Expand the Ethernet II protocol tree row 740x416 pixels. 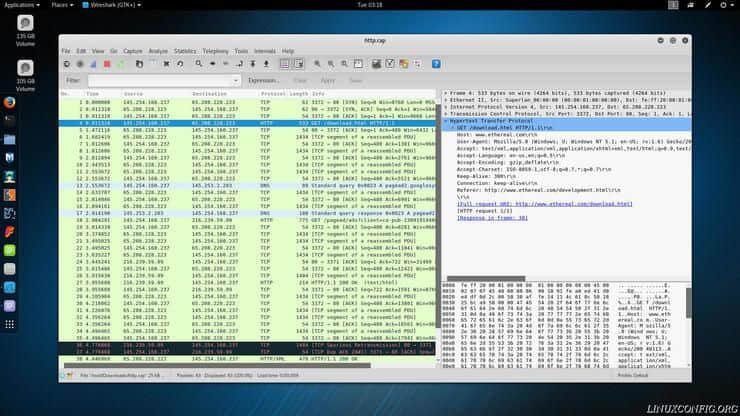coord(447,101)
